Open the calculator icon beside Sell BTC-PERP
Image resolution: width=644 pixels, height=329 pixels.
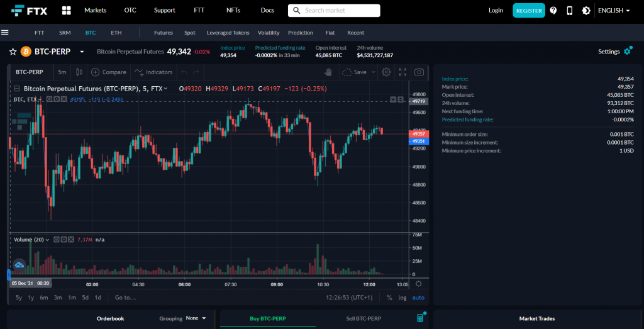click(420, 318)
